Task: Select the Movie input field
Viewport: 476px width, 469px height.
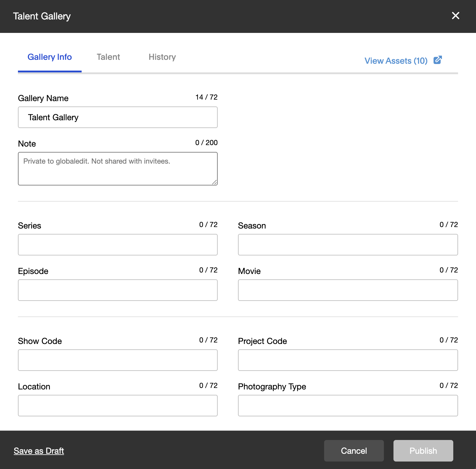Action: coord(348,290)
